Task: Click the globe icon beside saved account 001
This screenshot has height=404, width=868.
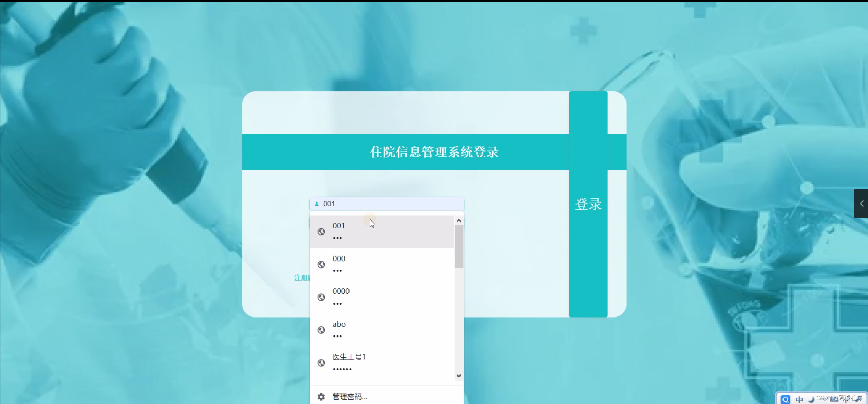Action: tap(321, 232)
